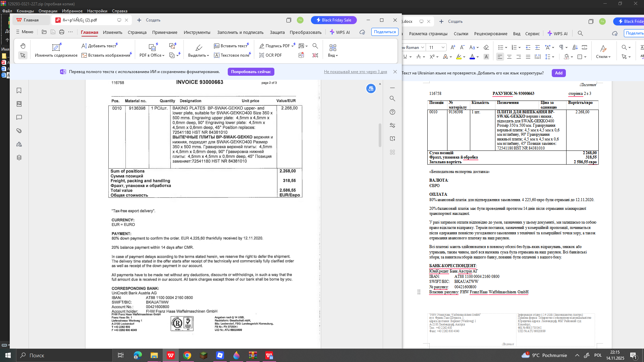
Task: Select the arrow Select tool in PDF toolbar
Action: 23,55
